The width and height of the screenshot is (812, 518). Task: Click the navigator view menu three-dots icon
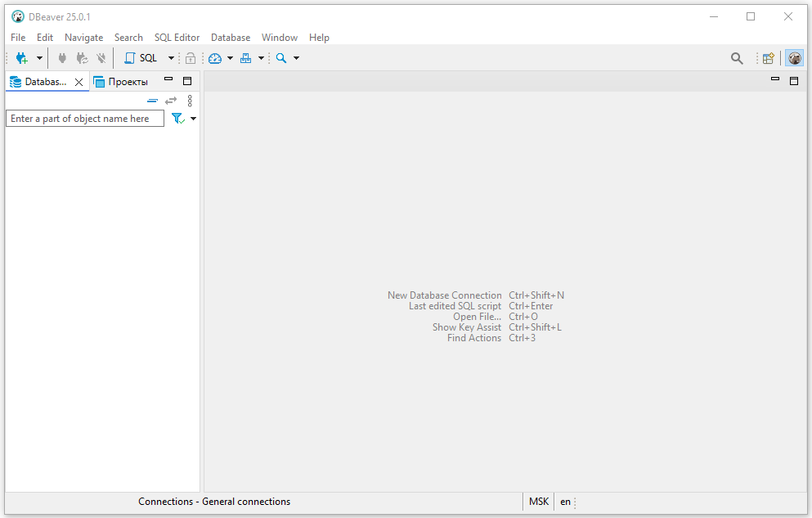click(190, 101)
